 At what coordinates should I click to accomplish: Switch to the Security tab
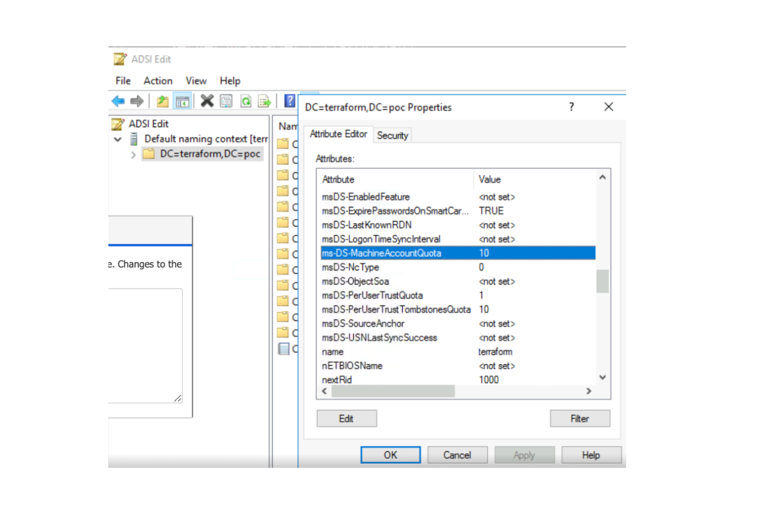(392, 136)
